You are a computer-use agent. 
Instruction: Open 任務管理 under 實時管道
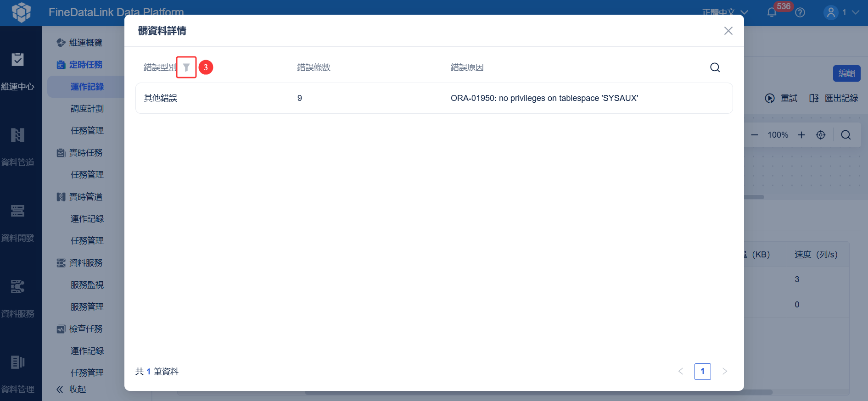coord(87,241)
